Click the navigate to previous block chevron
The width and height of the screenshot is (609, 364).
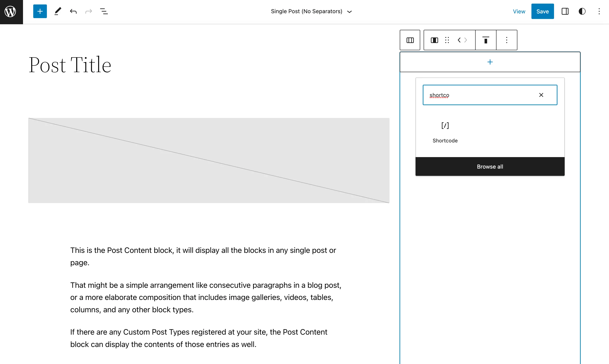[x=459, y=40]
